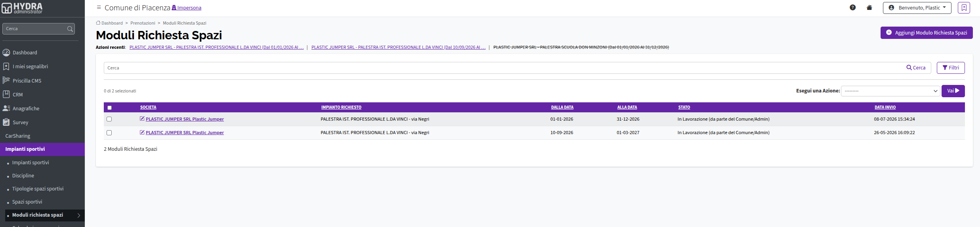The image size is (980, 227).
Task: Open Tipologie spazi sportivi submenu item
Action: 38,189
